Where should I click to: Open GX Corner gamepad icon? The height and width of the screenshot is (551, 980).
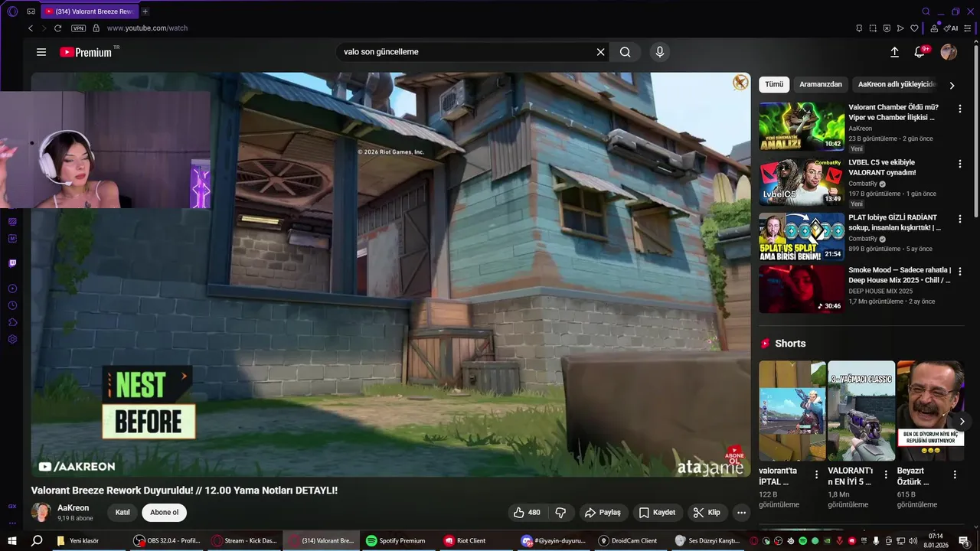coord(31,11)
